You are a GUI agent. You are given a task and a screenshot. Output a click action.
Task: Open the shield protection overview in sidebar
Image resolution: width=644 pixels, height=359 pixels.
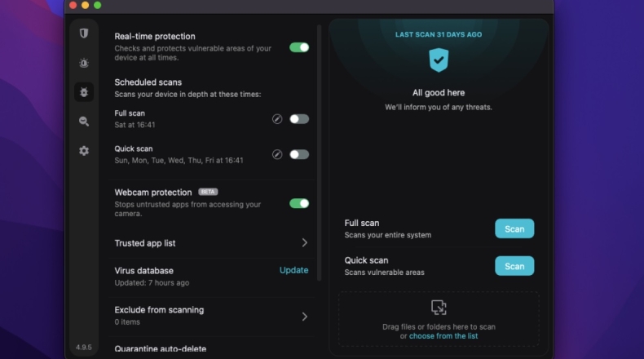[83, 33]
